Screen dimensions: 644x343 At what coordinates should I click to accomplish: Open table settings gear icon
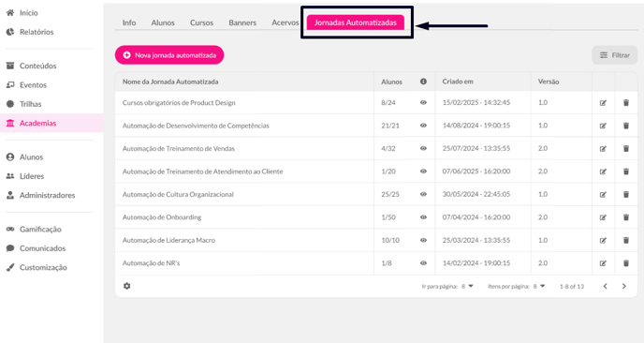coord(127,286)
